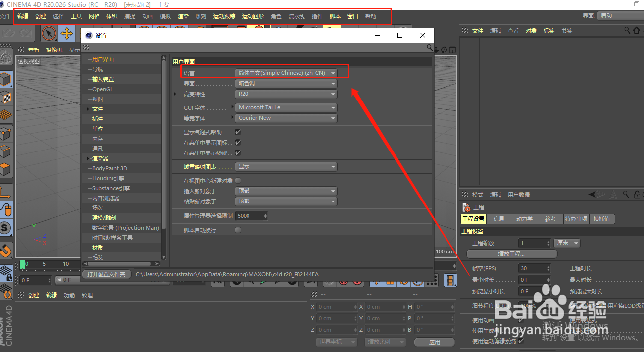Viewport: 644px width, 352px height.
Task: Switch to Edges mode cube icon
Action: 5,151
